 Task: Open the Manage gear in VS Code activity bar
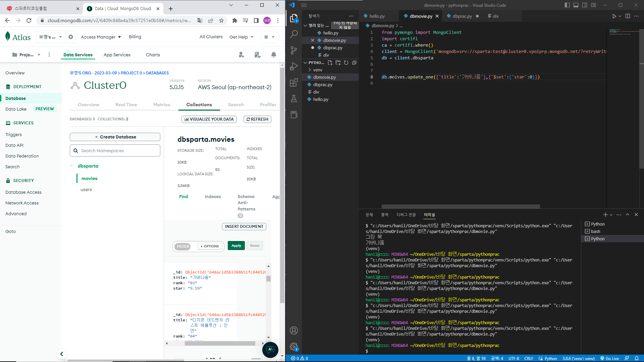(294, 347)
